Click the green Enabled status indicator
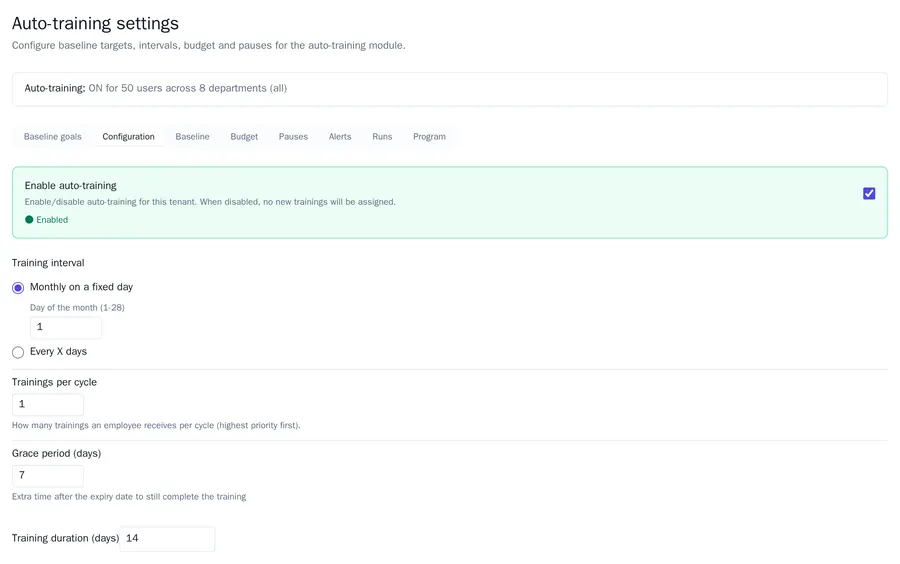The image size is (900, 564). (46, 220)
